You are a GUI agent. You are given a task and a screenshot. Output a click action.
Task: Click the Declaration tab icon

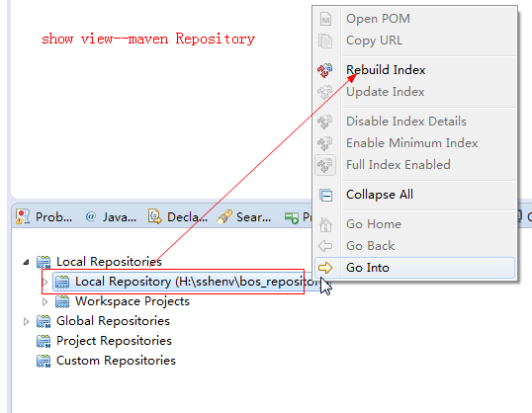point(154,216)
